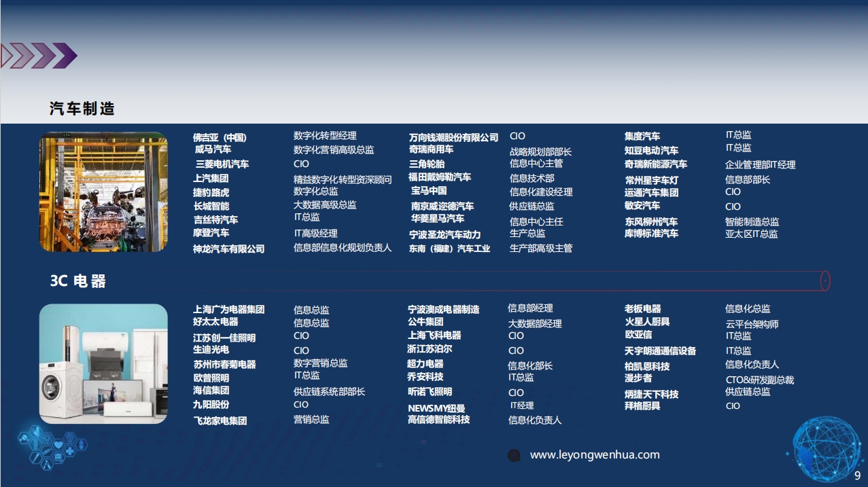Click 天宇朗通通信设备 text
868x487 pixels.
(660, 351)
